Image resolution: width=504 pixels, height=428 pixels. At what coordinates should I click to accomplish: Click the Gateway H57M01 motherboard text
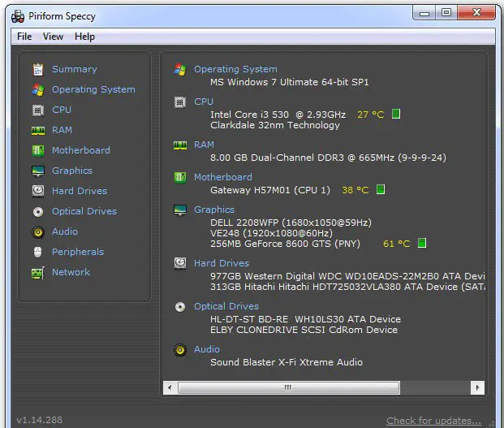pyautogui.click(x=270, y=190)
